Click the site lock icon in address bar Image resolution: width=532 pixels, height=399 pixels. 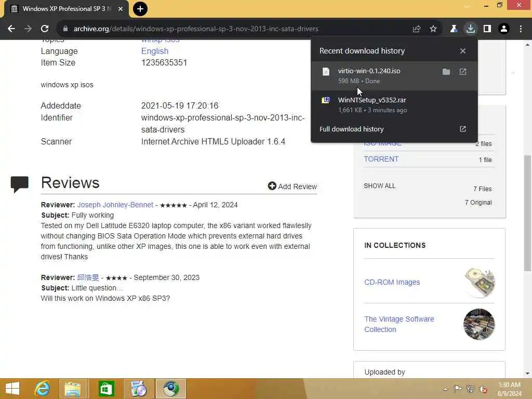point(65,29)
